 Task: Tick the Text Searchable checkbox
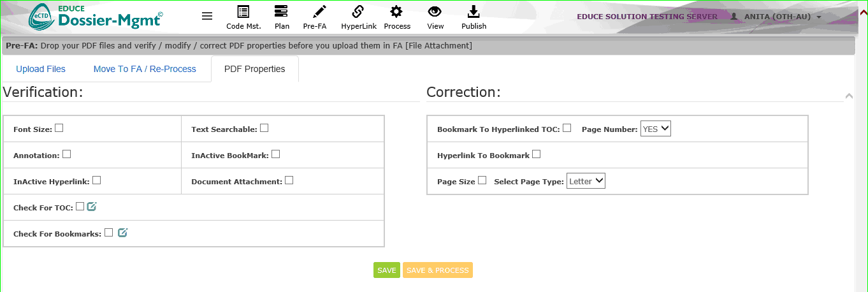click(x=264, y=128)
